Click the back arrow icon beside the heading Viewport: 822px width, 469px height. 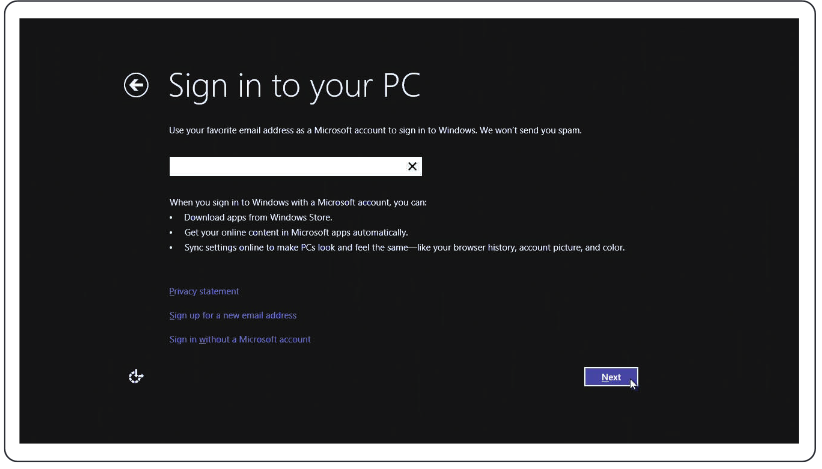(x=136, y=86)
